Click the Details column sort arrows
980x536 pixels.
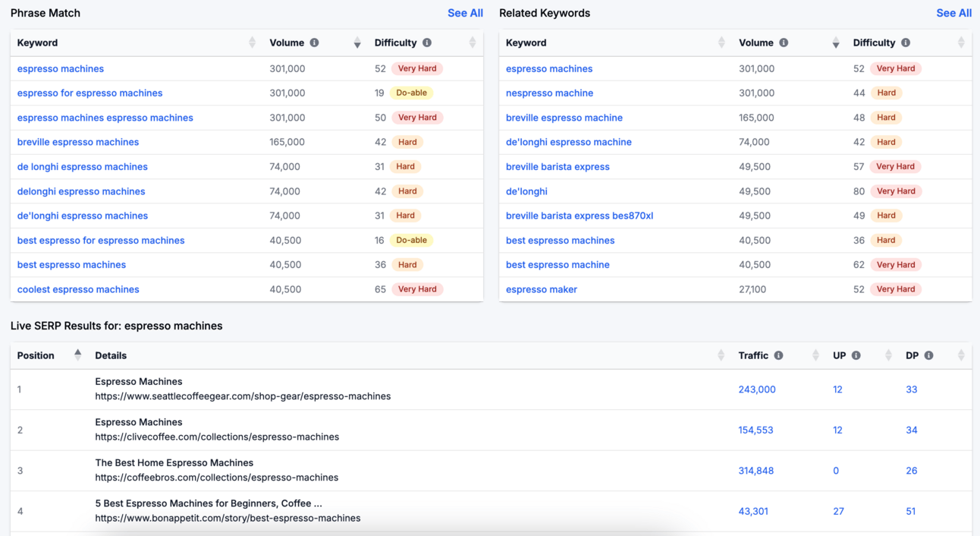pos(721,355)
